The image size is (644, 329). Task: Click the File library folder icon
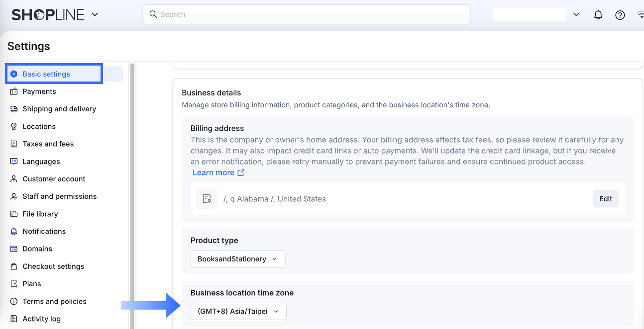[x=14, y=214]
